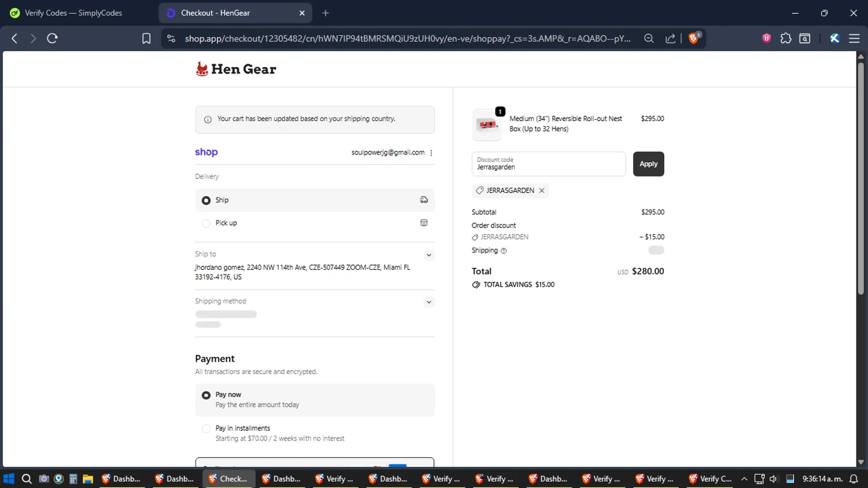Image resolution: width=868 pixels, height=488 pixels.
Task: Click the network display tray icon
Action: pyautogui.click(x=759, y=479)
